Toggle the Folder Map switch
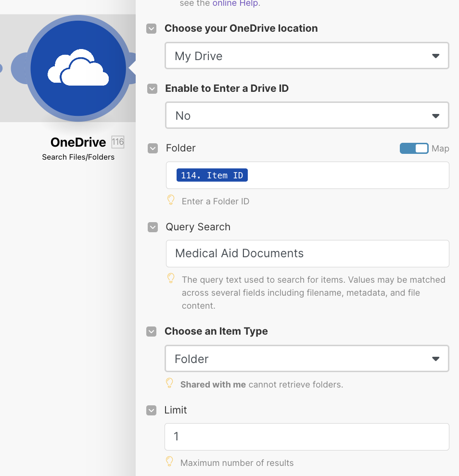 pos(414,149)
